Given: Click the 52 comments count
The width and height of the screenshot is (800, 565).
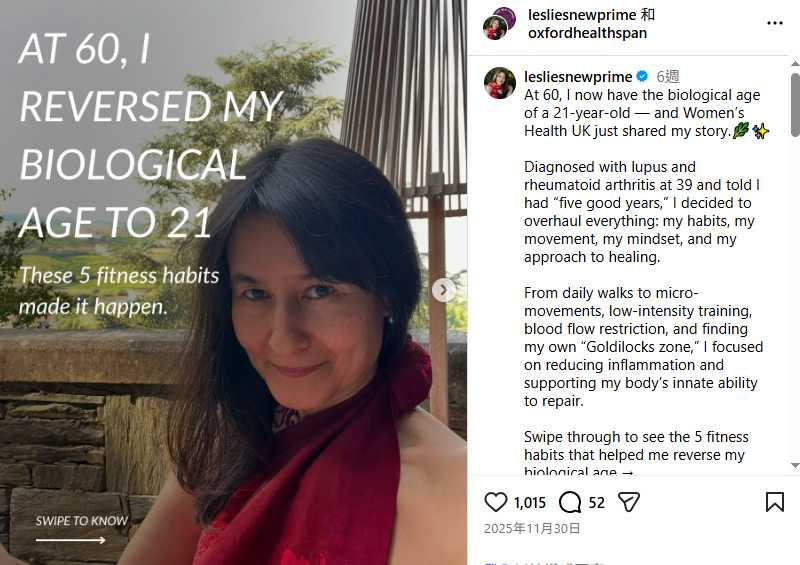Looking at the screenshot, I should coord(597,503).
